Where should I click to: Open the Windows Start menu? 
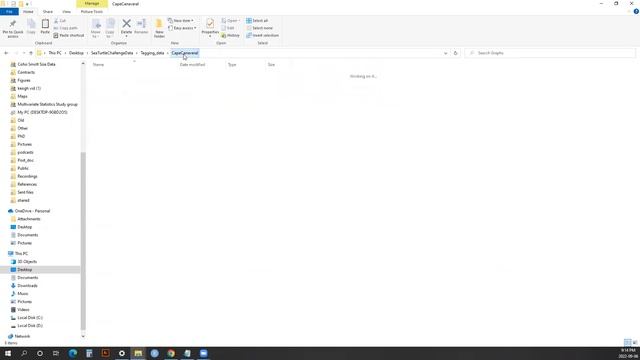[x=8, y=353]
